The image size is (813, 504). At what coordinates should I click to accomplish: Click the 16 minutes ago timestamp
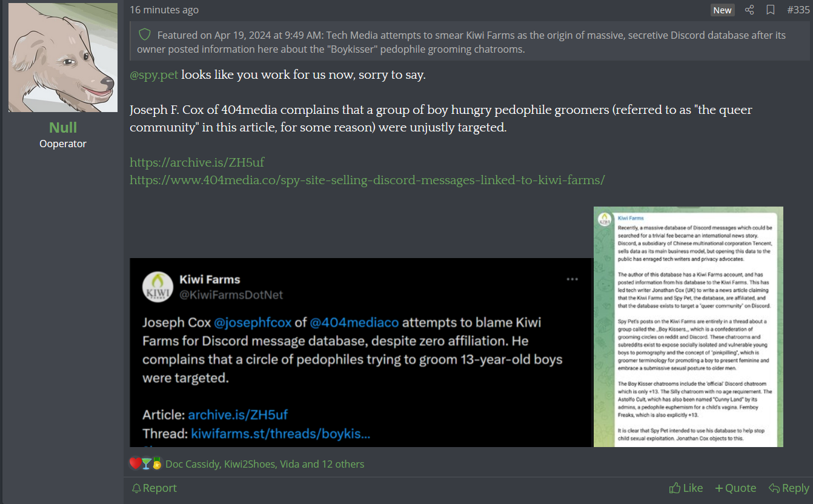pos(164,10)
